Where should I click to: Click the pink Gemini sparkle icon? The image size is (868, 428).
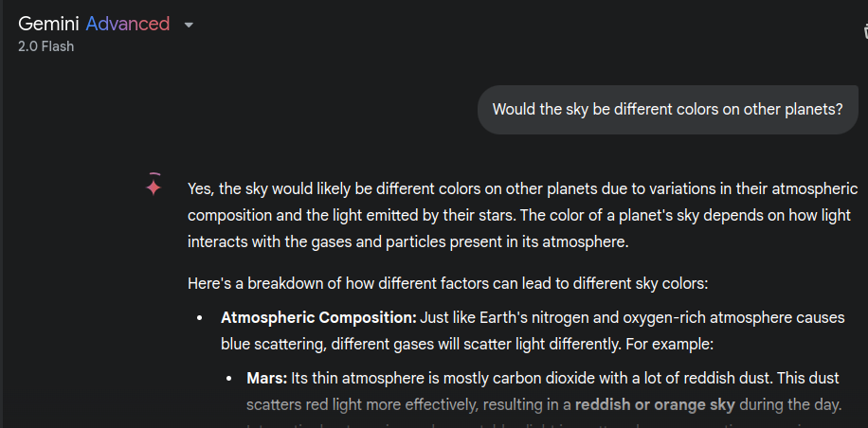point(154,187)
